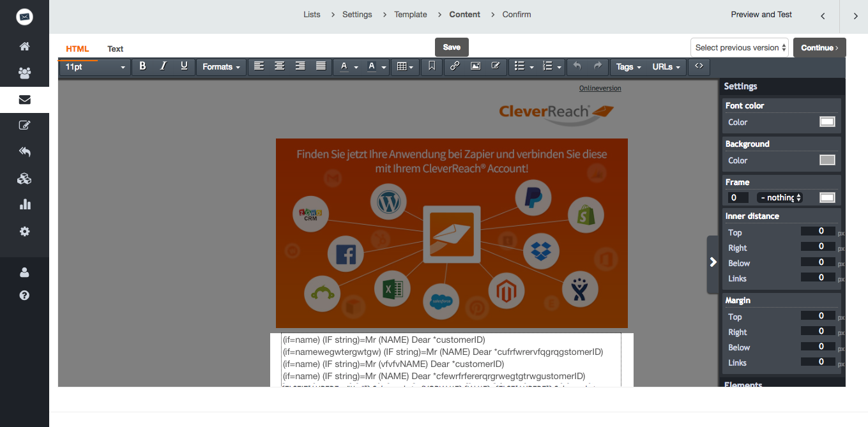The height and width of the screenshot is (427, 868).
Task: Justify the text
Action: pos(321,66)
